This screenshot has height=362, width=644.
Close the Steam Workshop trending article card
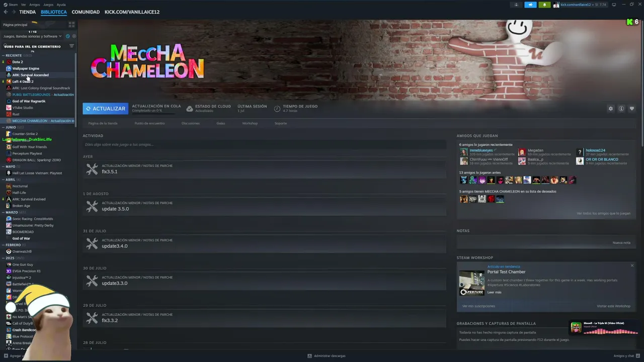(x=632, y=265)
